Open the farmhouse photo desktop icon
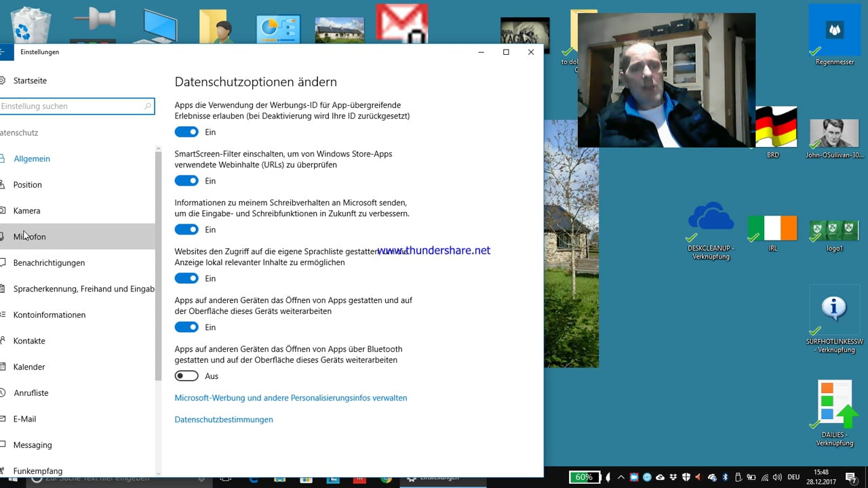Screen dimensions: 868x488 (340, 30)
